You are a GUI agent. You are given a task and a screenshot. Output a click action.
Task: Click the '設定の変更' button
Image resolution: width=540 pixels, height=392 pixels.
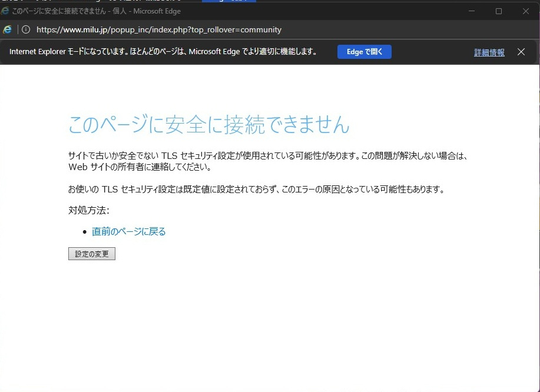(x=92, y=254)
